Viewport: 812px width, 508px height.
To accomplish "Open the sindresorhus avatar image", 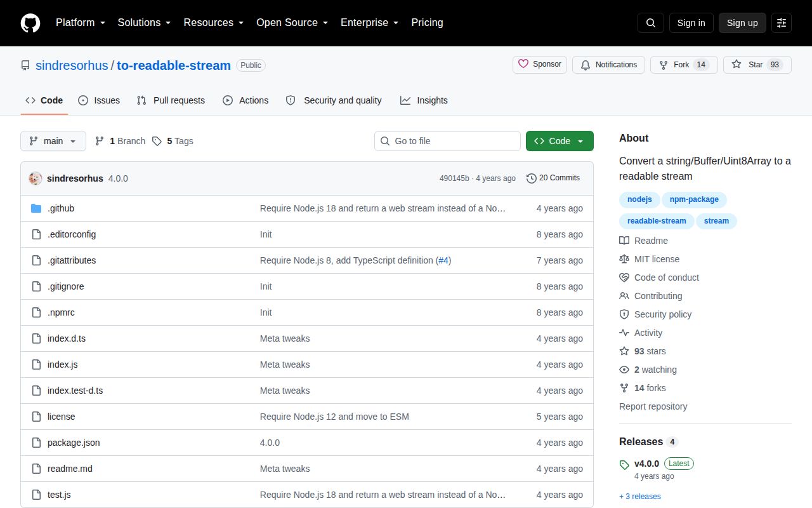I will pos(36,178).
